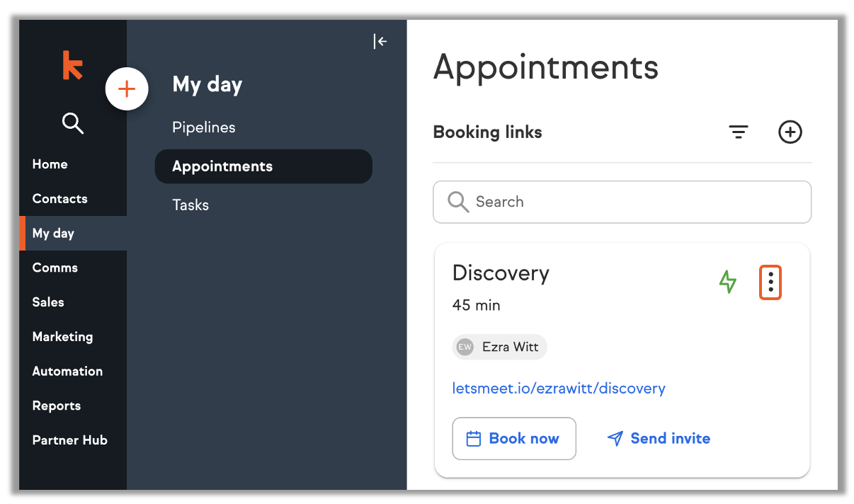Focus the booking links Search field

click(x=622, y=202)
